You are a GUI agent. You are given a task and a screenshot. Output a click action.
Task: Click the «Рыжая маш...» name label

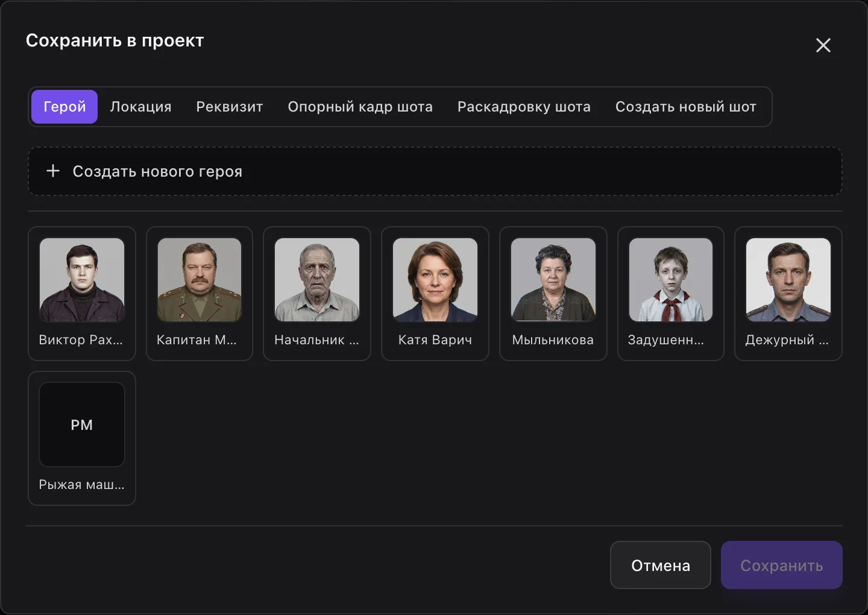pos(82,485)
